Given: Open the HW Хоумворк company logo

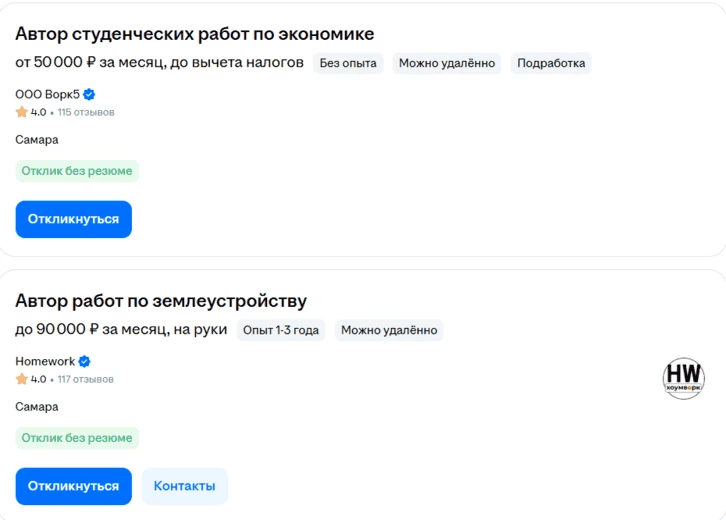Looking at the screenshot, I should [683, 378].
